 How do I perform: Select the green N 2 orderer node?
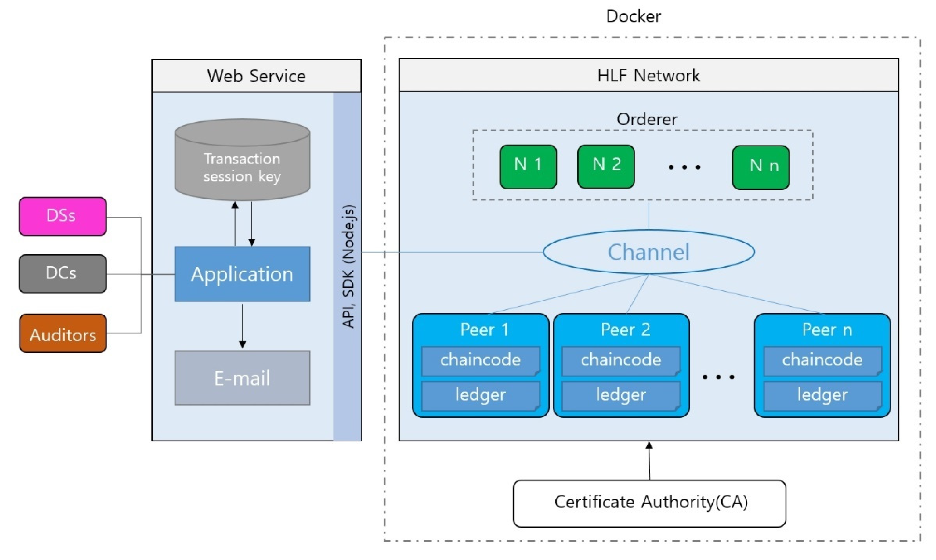pos(606,166)
